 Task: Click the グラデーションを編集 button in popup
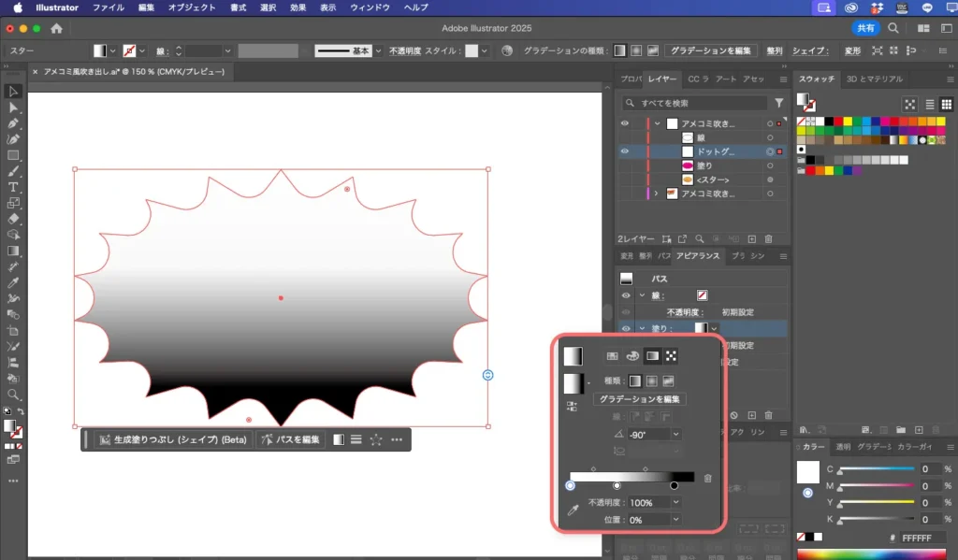pyautogui.click(x=640, y=399)
